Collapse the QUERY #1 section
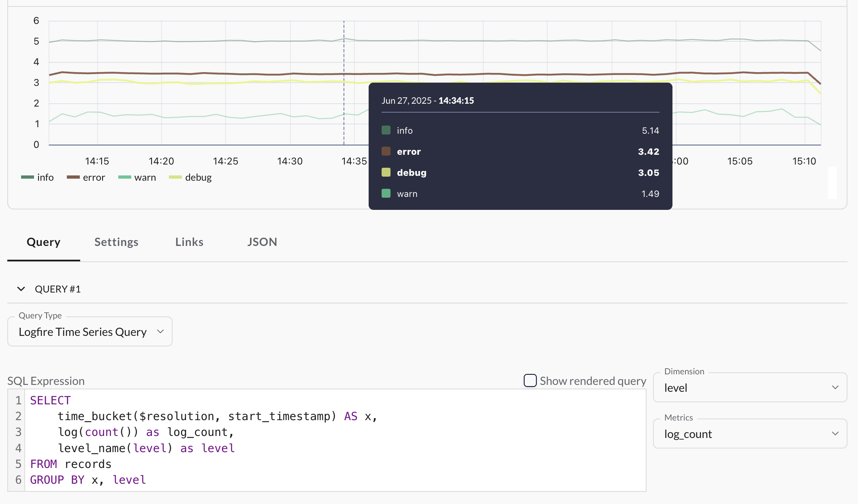 [20, 289]
